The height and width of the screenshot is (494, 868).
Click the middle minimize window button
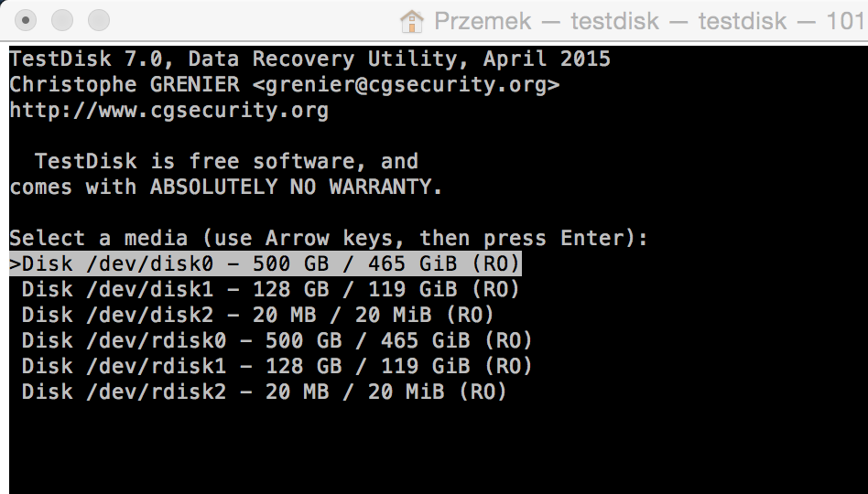tap(62, 20)
